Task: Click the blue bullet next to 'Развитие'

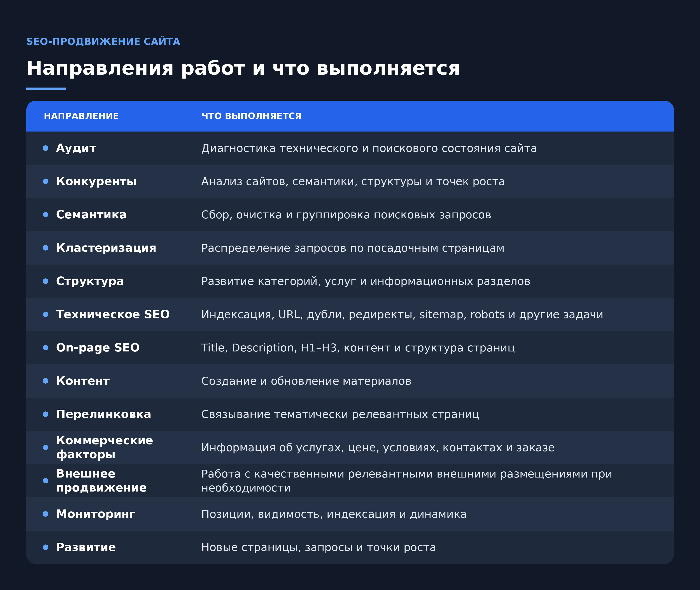Action: pyautogui.click(x=46, y=547)
